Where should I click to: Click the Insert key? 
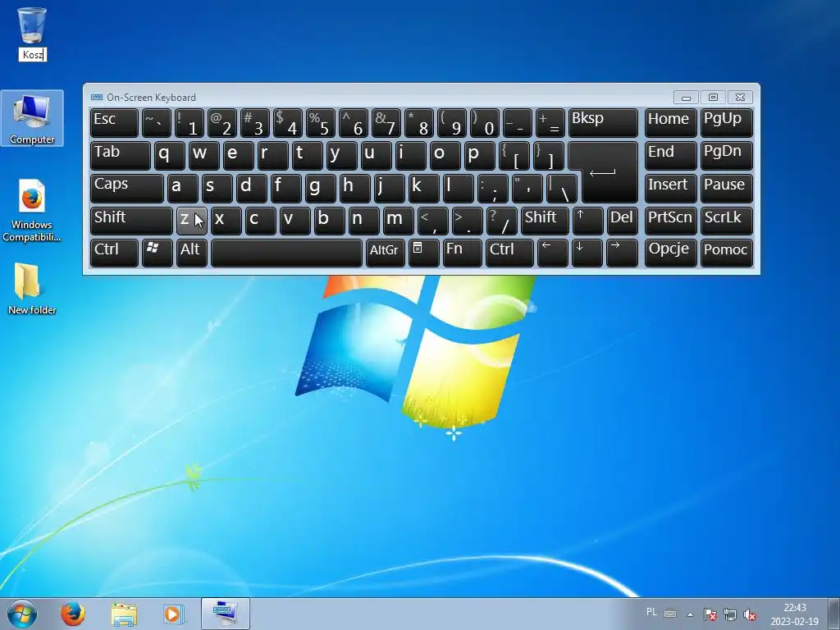point(671,188)
